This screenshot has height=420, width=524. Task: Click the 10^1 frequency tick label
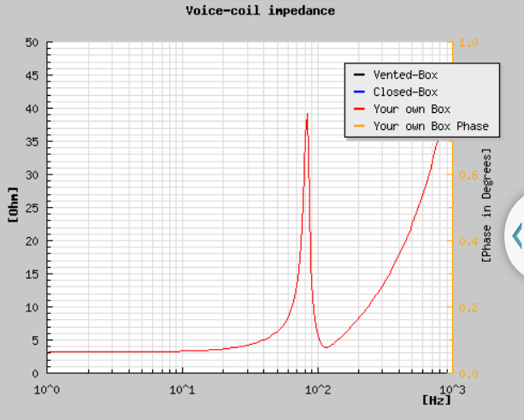click(x=182, y=390)
